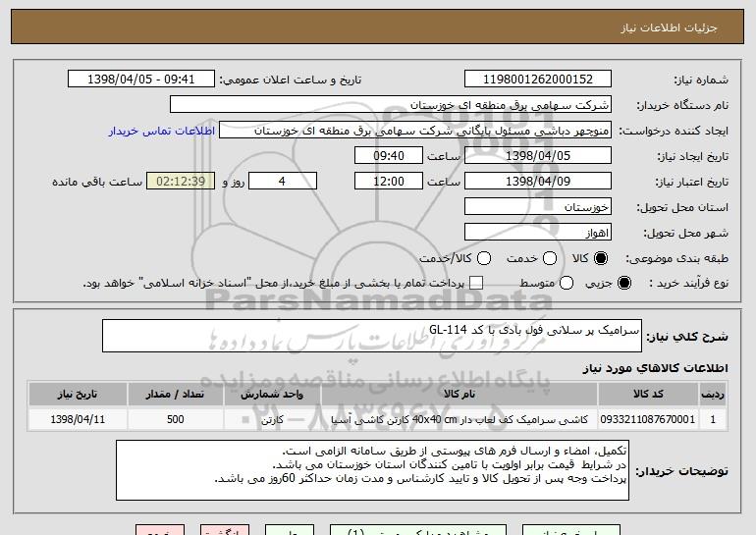This screenshot has height=535, width=756.
Task: Click the شرح کلی نیاز description box
Action: pos(372,336)
